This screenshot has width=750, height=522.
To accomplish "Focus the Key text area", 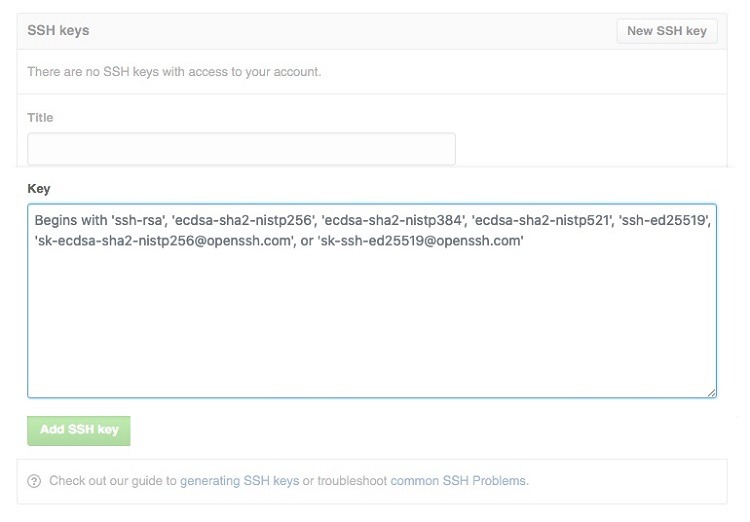I will [372, 300].
